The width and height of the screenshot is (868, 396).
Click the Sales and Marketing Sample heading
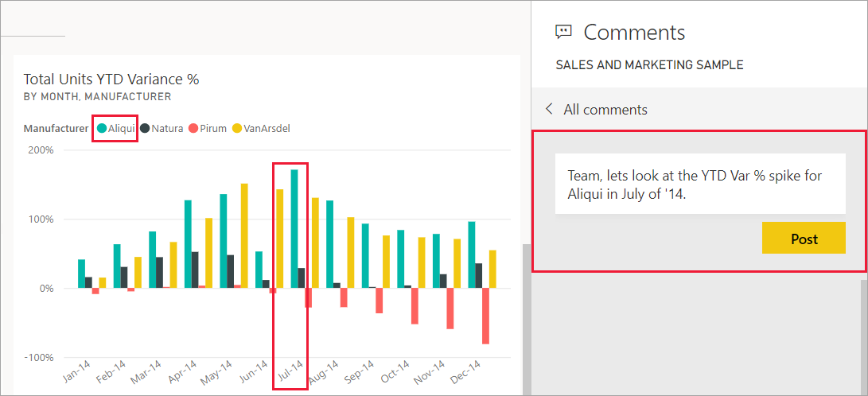pos(649,65)
